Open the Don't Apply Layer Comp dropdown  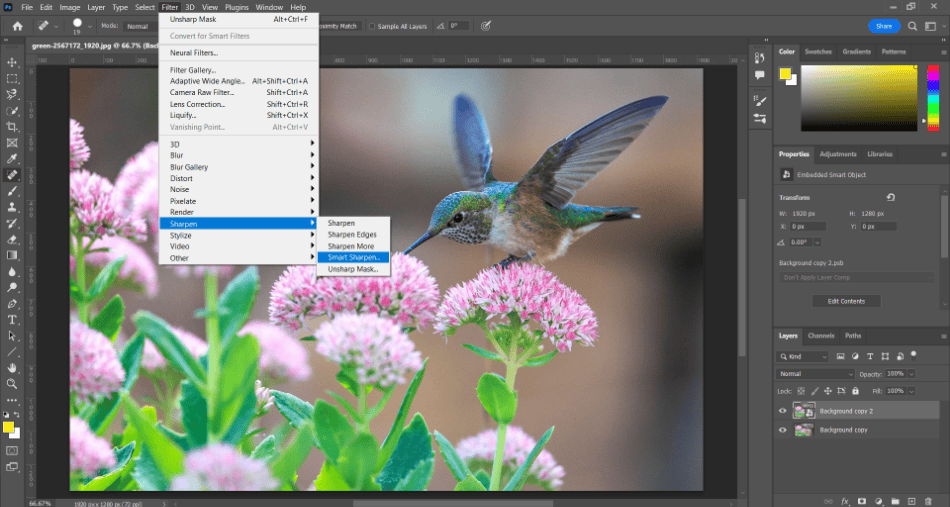tap(856, 277)
